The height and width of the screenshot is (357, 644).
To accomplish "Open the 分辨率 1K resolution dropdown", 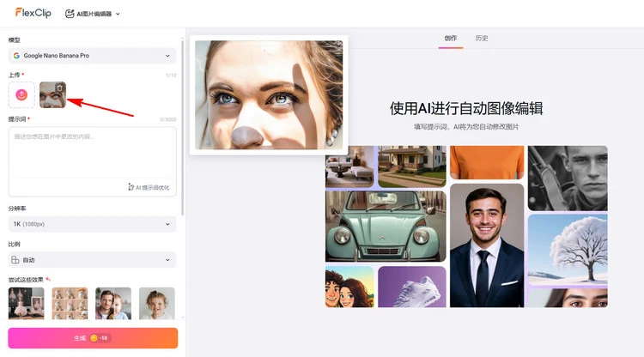I will [92, 224].
